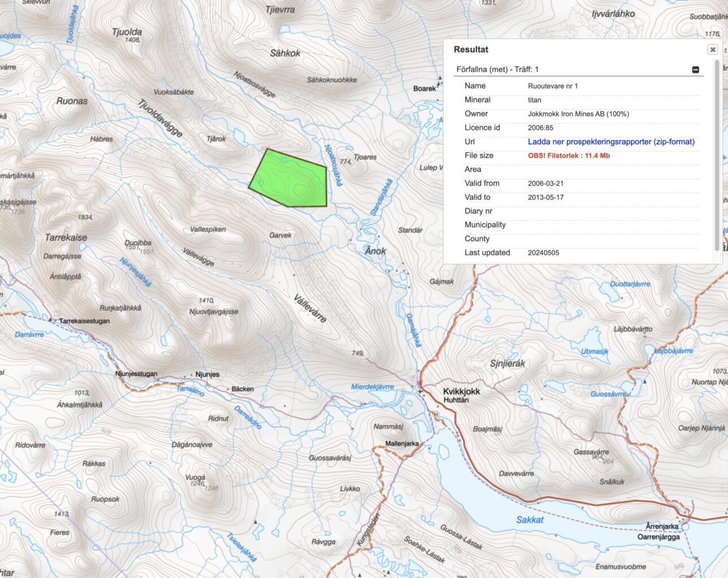Click the Ijvvárláhko label on the map
Viewport: 728px width, 578px height.
pos(613,14)
